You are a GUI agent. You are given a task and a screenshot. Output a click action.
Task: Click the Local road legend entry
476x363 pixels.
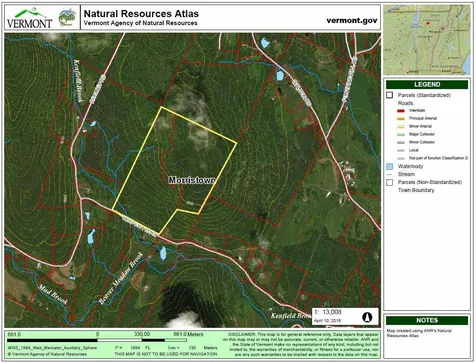pyautogui.click(x=414, y=150)
